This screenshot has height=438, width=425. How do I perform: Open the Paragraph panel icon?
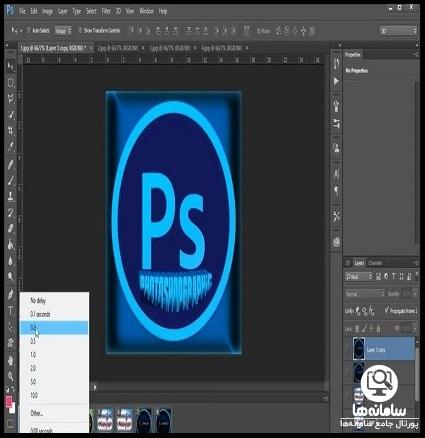pos(336,190)
